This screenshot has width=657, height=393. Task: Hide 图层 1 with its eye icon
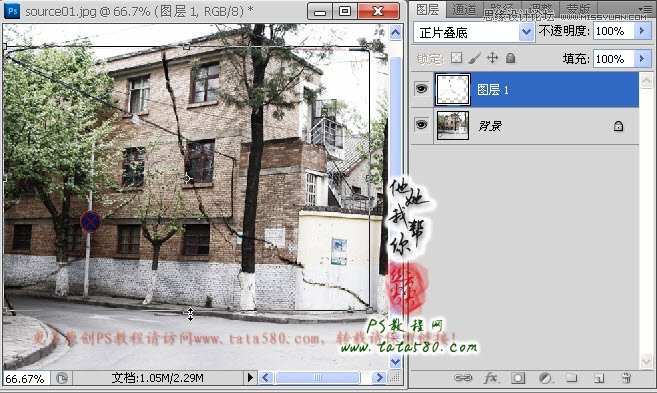(422, 89)
